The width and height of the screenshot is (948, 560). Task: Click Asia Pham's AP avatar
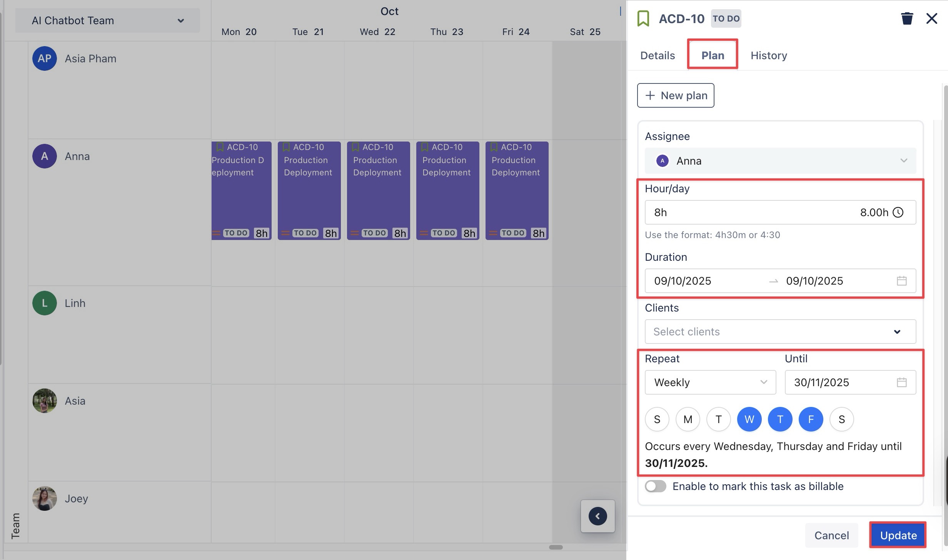[45, 58]
